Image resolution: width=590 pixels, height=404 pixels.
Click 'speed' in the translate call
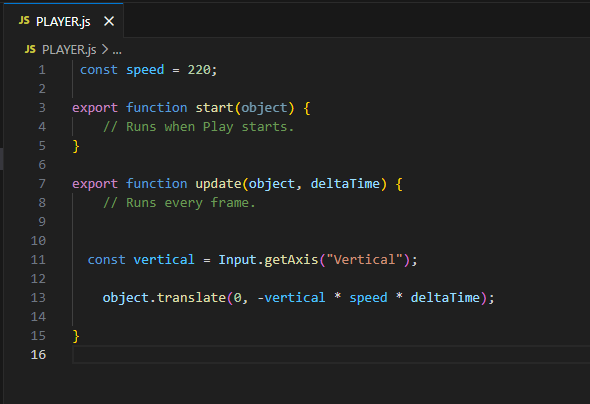click(368, 298)
